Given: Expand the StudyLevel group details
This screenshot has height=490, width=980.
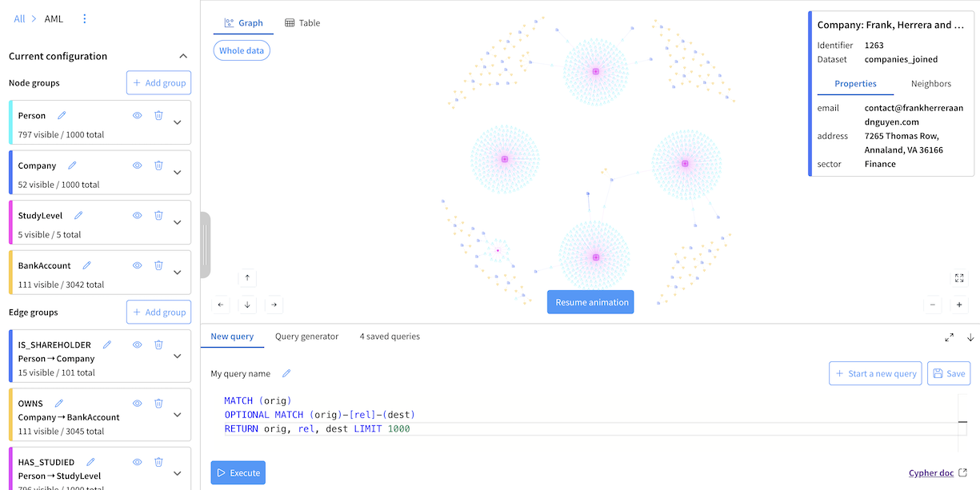Looking at the screenshot, I should pyautogui.click(x=177, y=222).
